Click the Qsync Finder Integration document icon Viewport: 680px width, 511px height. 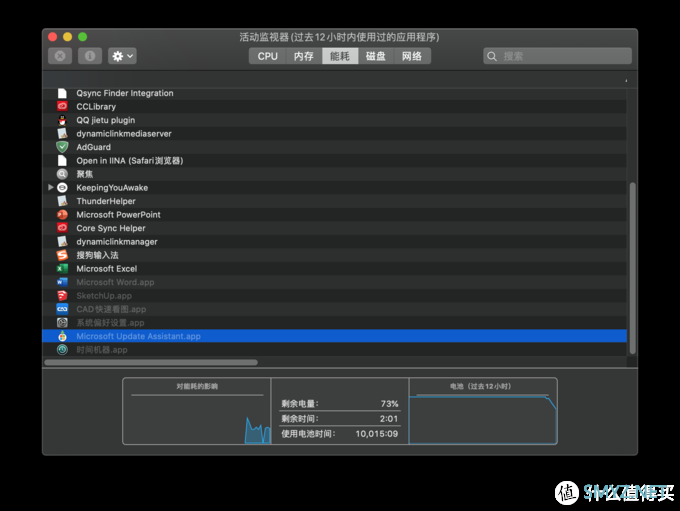(x=62, y=93)
